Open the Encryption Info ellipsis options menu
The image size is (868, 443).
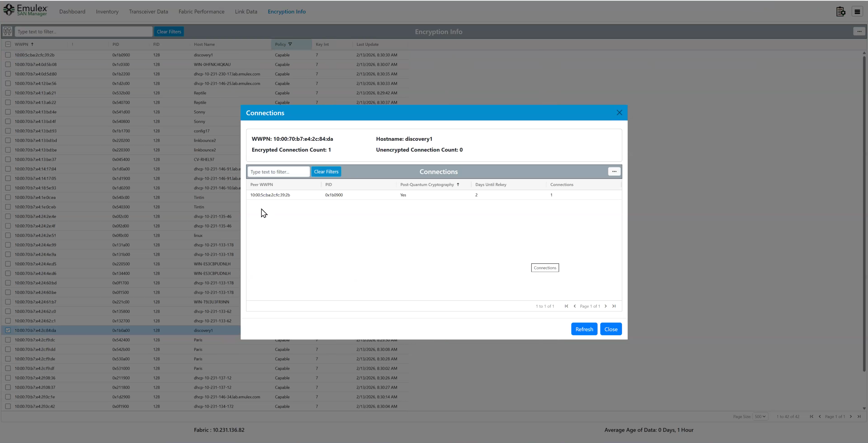[x=859, y=32]
